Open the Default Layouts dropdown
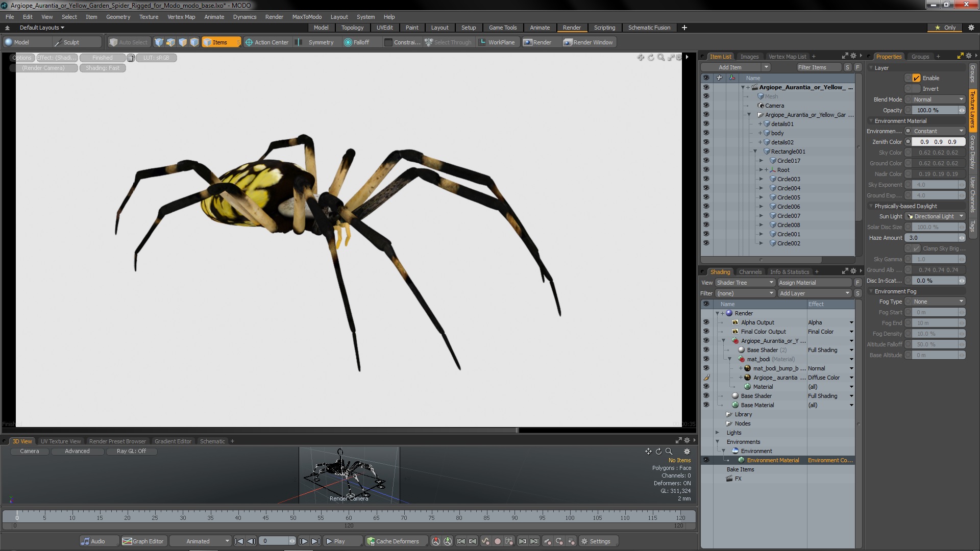The height and width of the screenshot is (551, 980). tap(42, 28)
